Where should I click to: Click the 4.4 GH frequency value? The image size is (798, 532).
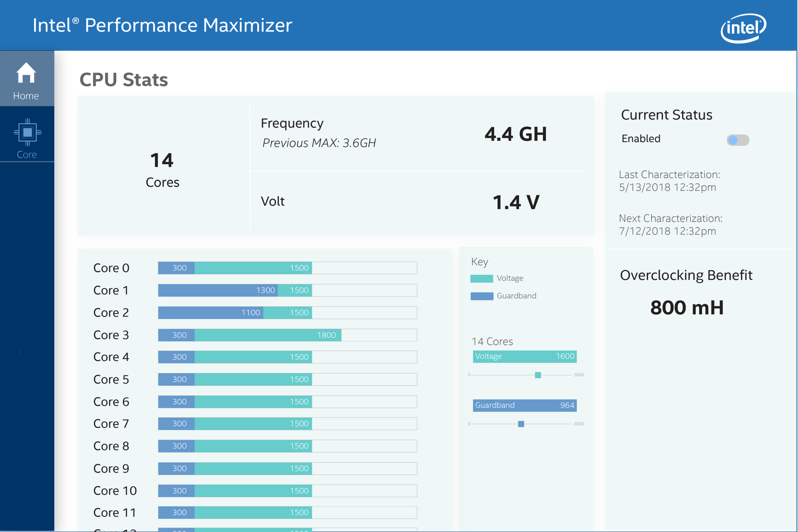(516, 134)
